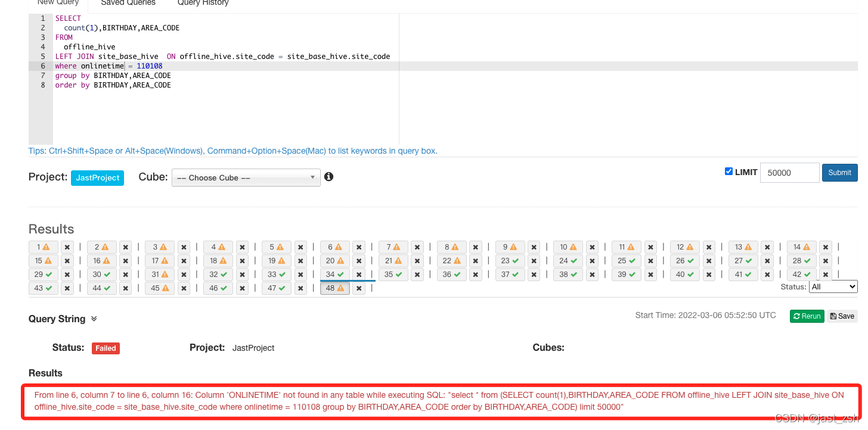868x430 pixels.
Task: Open failed result tab 31
Action: coord(160,275)
